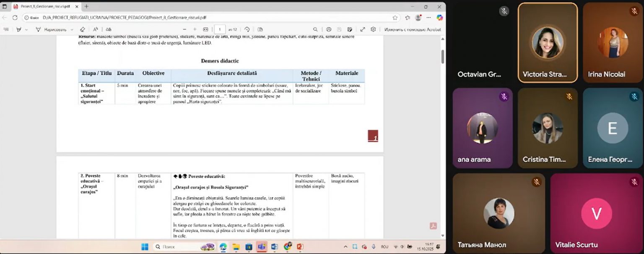Open the PDF search magnifier
This screenshot has height=254, width=644.
(315, 29)
